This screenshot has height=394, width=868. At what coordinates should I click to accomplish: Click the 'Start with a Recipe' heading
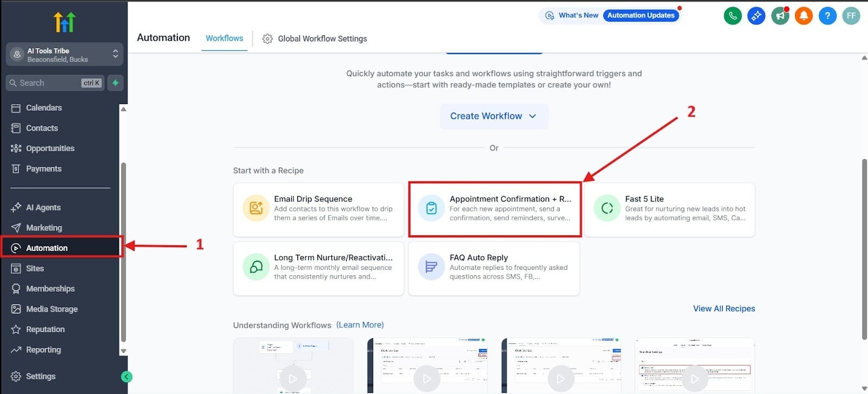268,170
